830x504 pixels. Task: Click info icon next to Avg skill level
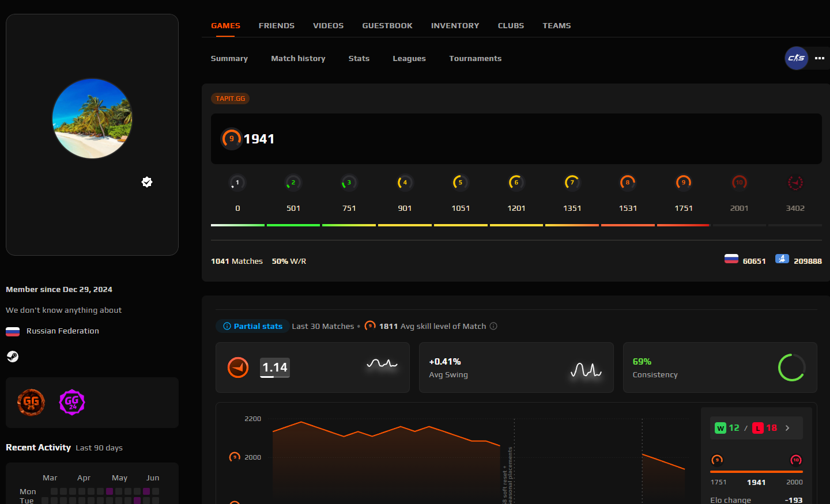tap(493, 326)
